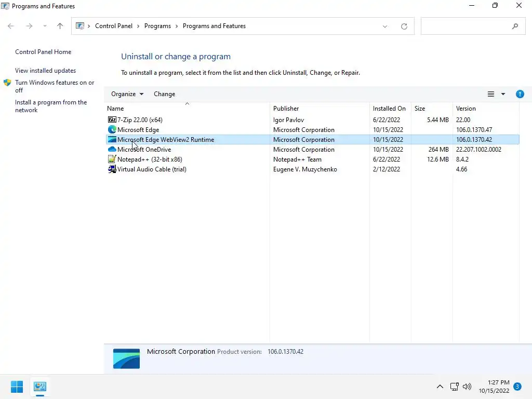Open View installed updates link
This screenshot has width=532, height=399.
[46, 71]
